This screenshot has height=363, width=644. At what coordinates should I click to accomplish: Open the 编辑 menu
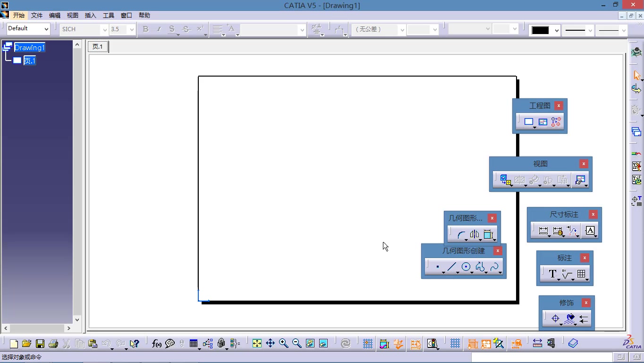55,15
